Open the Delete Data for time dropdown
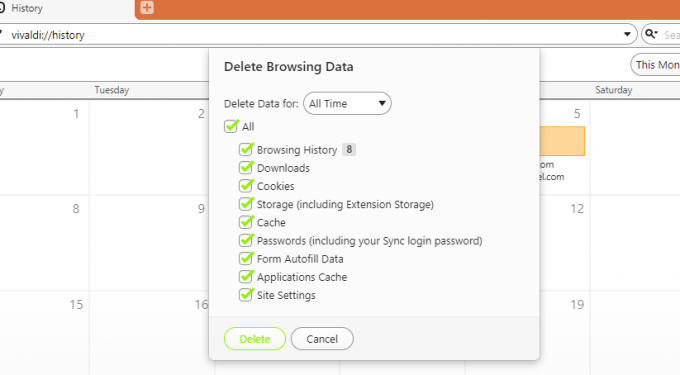 [347, 104]
